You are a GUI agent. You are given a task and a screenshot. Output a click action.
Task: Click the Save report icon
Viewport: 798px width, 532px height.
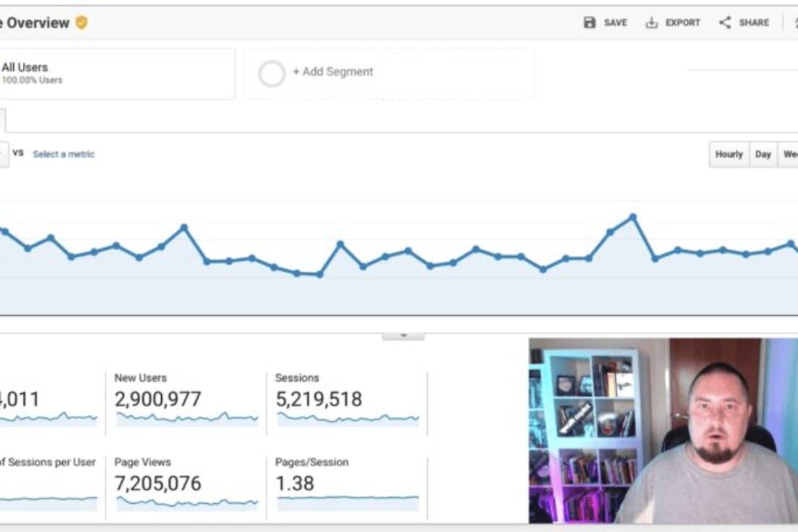point(589,22)
